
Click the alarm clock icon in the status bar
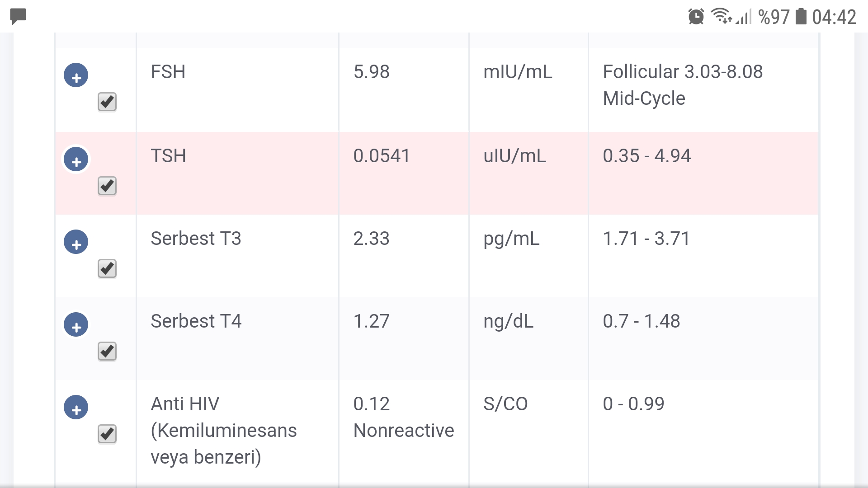click(x=695, y=16)
